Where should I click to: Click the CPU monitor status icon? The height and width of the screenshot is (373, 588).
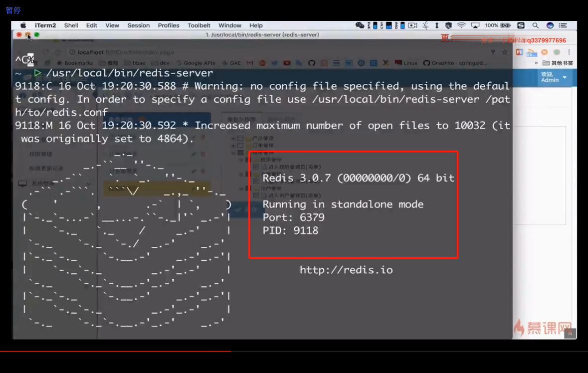pos(386,25)
